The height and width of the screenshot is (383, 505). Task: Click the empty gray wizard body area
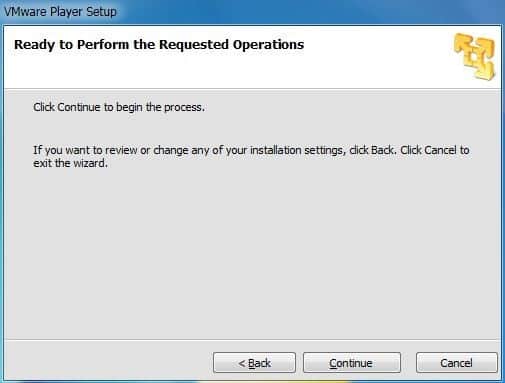click(x=252, y=253)
